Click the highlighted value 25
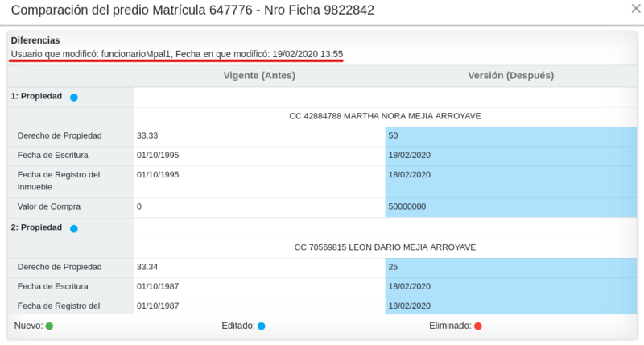 393,267
